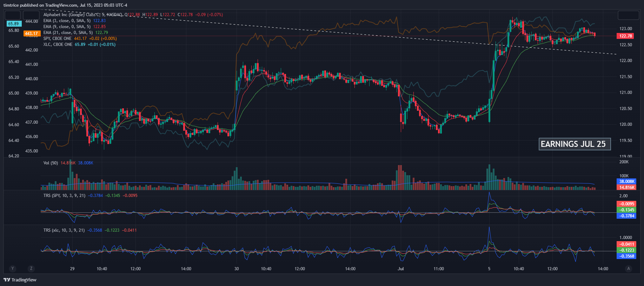Click the round Y button on time axis

coord(13,268)
